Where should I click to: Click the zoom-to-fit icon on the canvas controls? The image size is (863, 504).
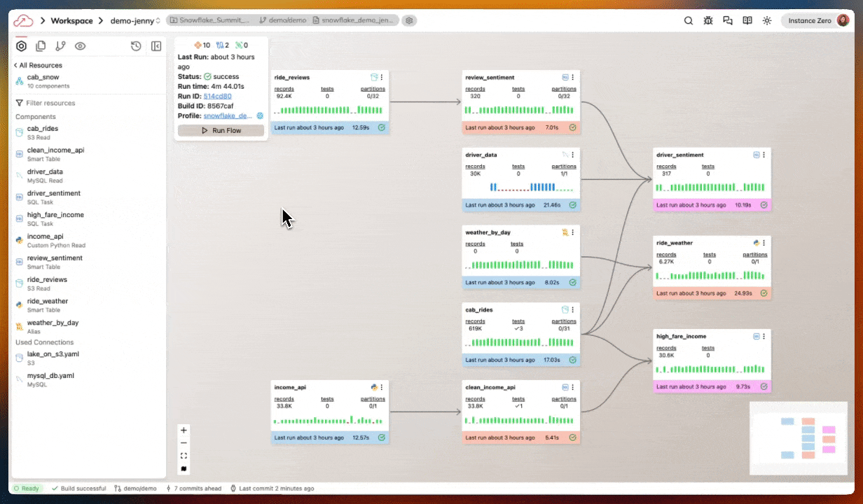coord(184,456)
